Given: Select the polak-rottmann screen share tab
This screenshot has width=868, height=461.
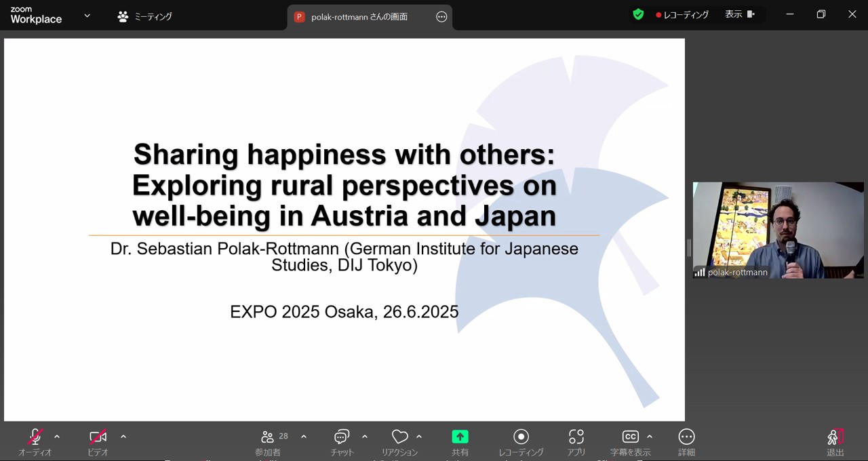Looking at the screenshot, I should click(x=359, y=17).
